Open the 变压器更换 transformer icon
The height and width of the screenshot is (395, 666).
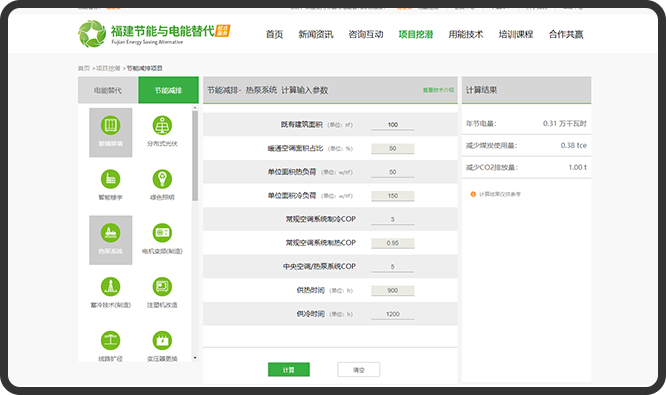[x=162, y=340]
